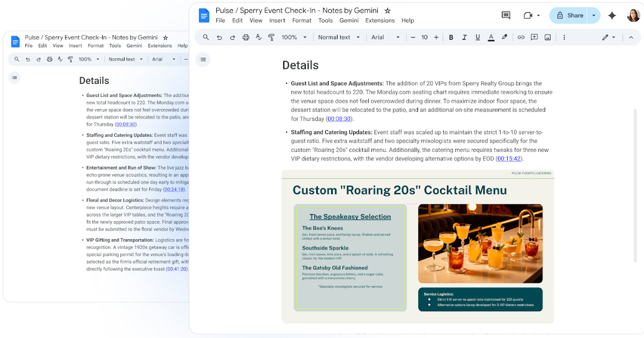The width and height of the screenshot is (644, 338).
Task: Open zoom dropdown in front window
Action: point(294,38)
